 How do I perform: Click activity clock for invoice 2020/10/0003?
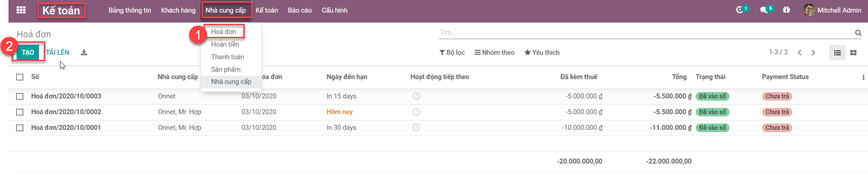(416, 96)
